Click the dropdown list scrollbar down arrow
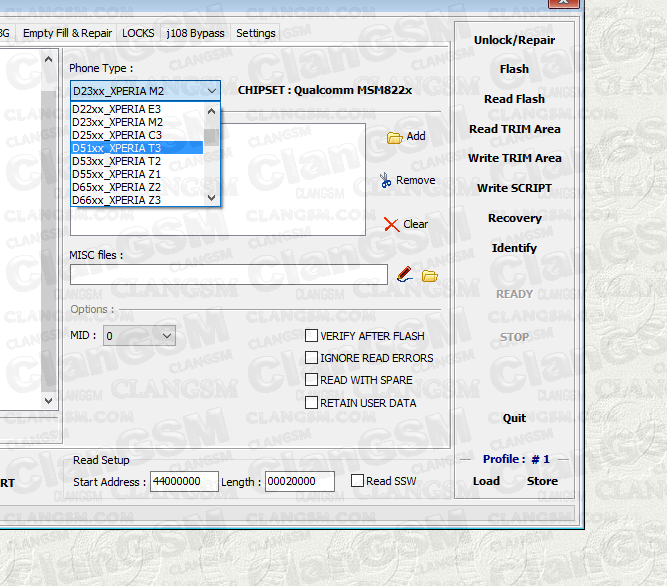The height and width of the screenshot is (586, 667). click(x=211, y=198)
